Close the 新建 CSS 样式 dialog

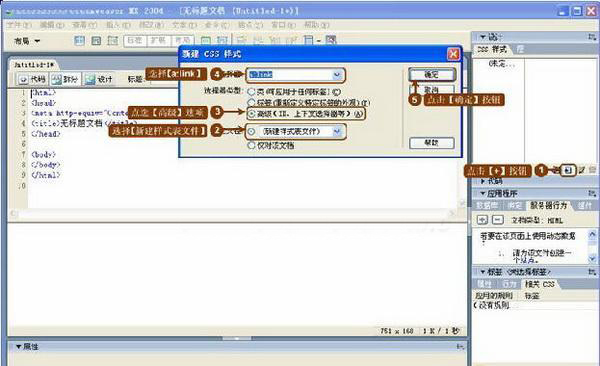click(453, 54)
